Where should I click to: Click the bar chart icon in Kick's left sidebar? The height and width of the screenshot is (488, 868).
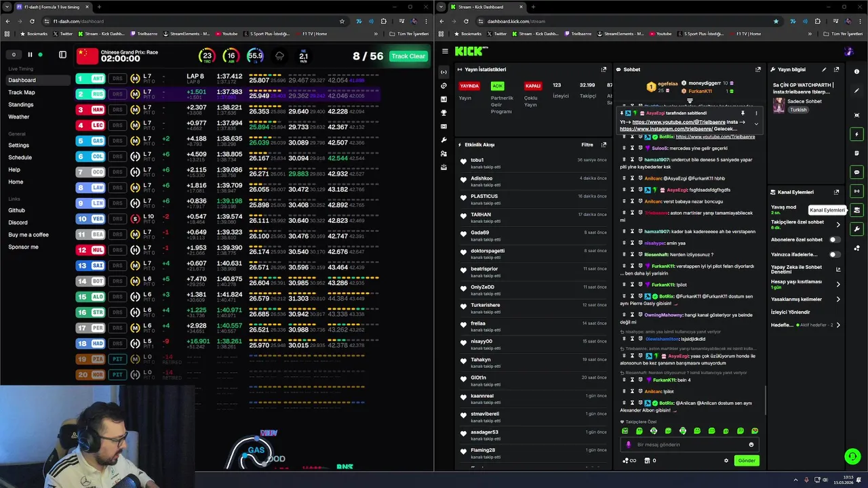[x=443, y=99]
